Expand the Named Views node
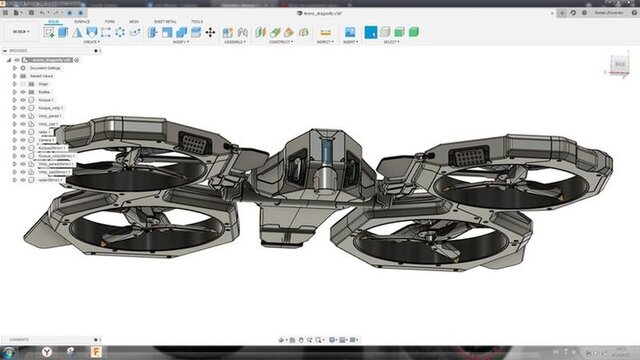Screen dimensions: 640x360 (x=15, y=76)
